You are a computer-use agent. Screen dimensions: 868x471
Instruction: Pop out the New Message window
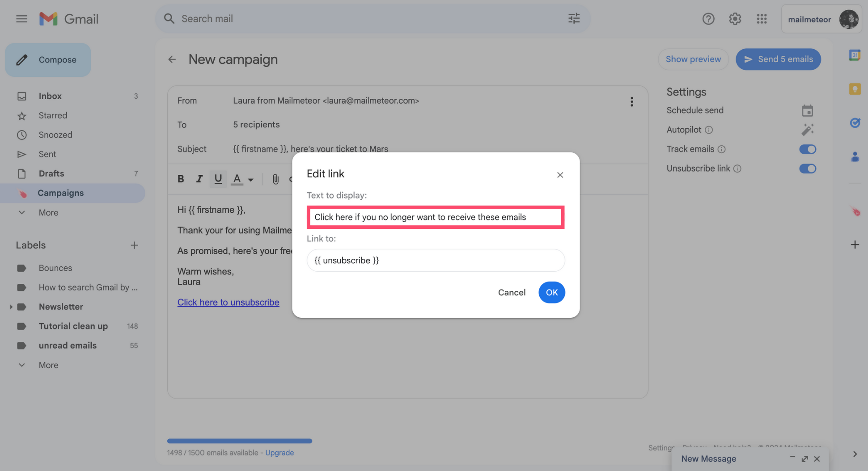804,458
